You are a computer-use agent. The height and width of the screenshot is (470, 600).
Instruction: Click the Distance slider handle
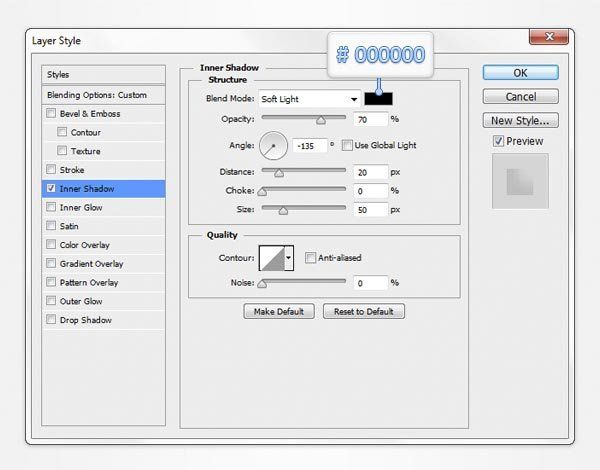[279, 173]
